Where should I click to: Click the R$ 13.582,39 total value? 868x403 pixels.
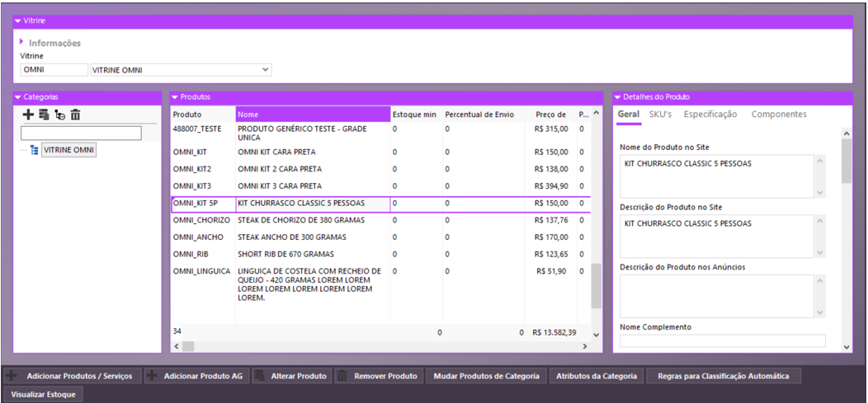pyautogui.click(x=556, y=332)
